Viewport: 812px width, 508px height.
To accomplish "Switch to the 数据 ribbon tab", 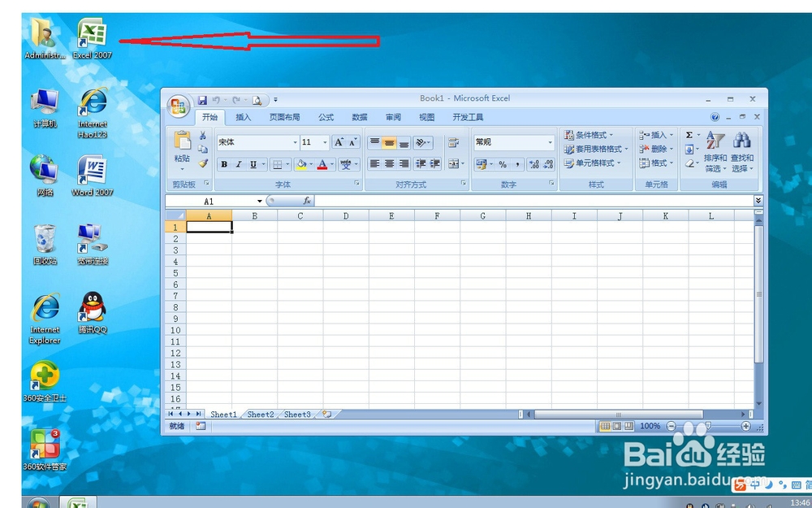I will coord(360,117).
